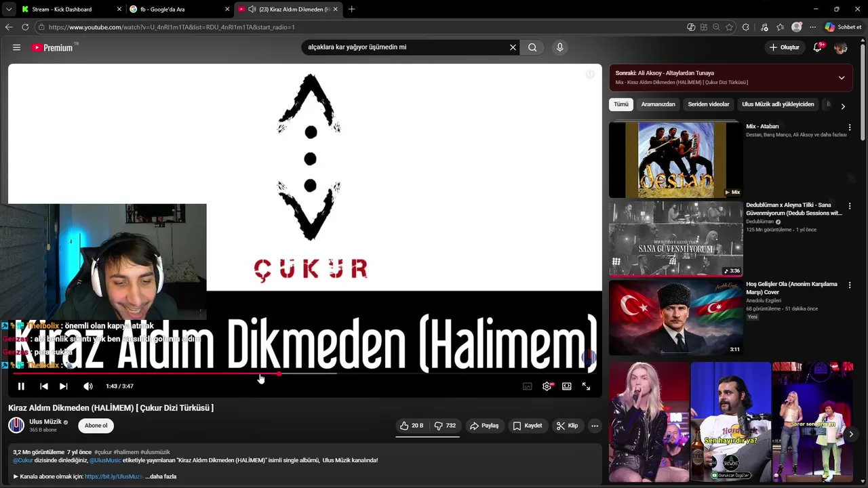Select the Aramanızdan filter chip
The image size is (868, 488).
[x=658, y=104]
